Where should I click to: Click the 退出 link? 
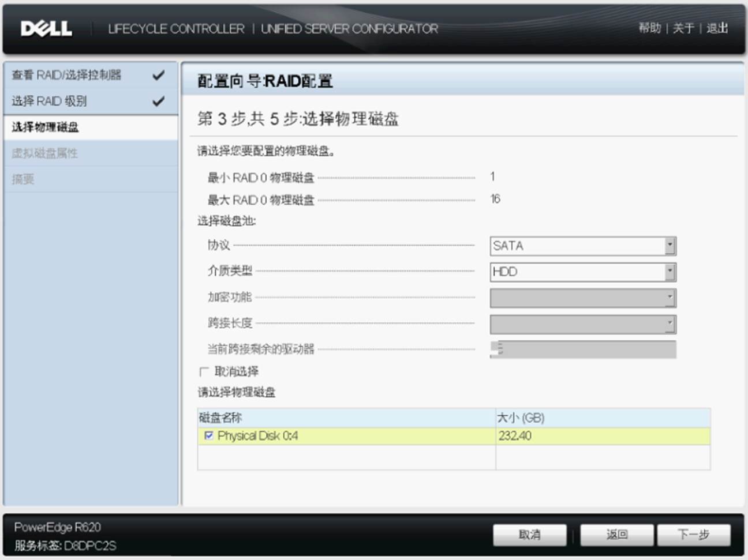tap(717, 28)
